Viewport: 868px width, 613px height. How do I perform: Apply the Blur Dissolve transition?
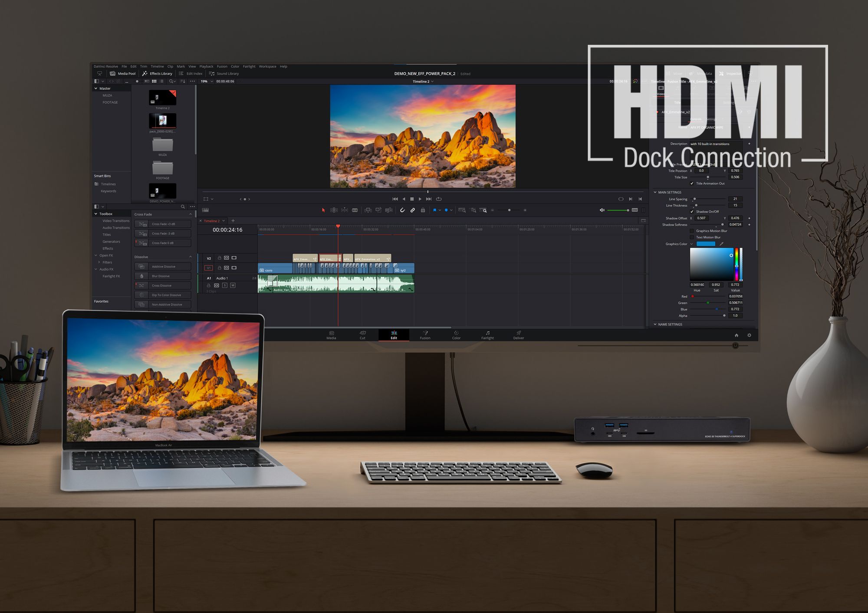tap(162, 276)
